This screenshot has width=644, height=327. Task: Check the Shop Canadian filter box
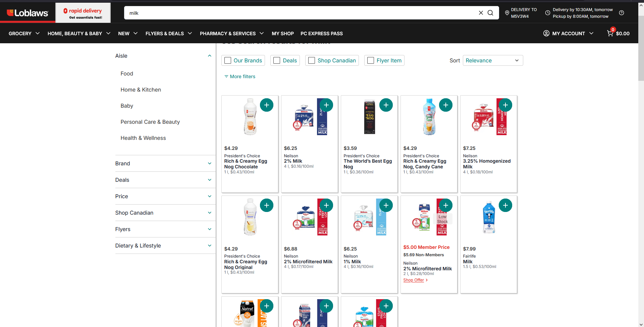click(x=312, y=60)
